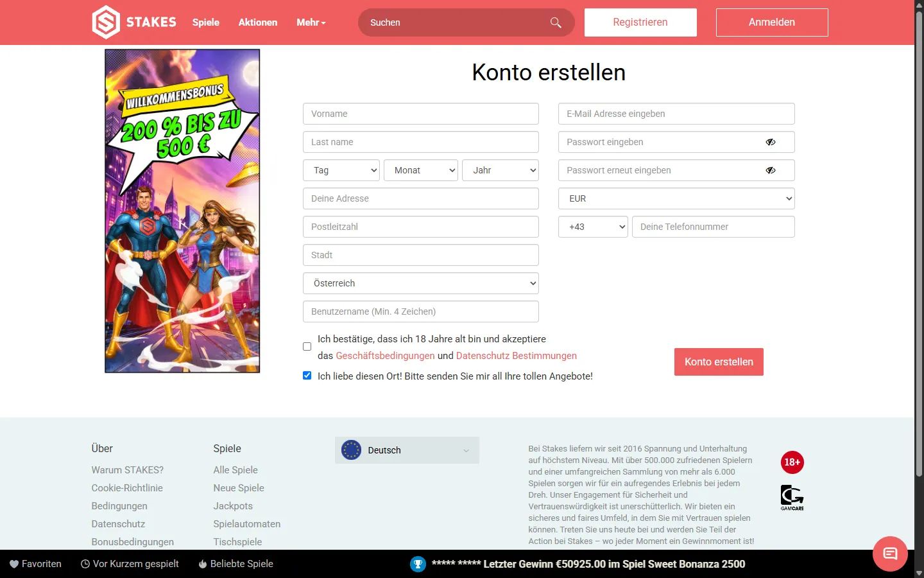The width and height of the screenshot is (924, 578).
Task: Open the Aktionen menu item
Action: coord(258,22)
